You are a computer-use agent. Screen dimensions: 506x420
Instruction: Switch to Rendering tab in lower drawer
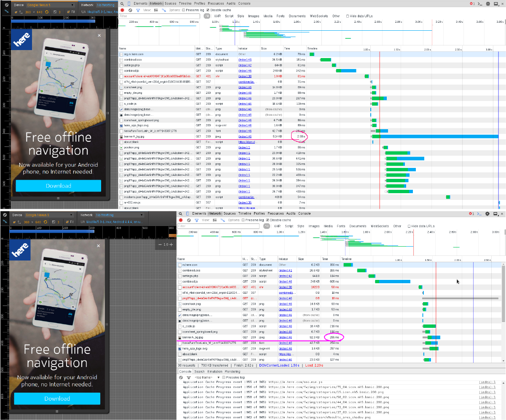point(232,372)
